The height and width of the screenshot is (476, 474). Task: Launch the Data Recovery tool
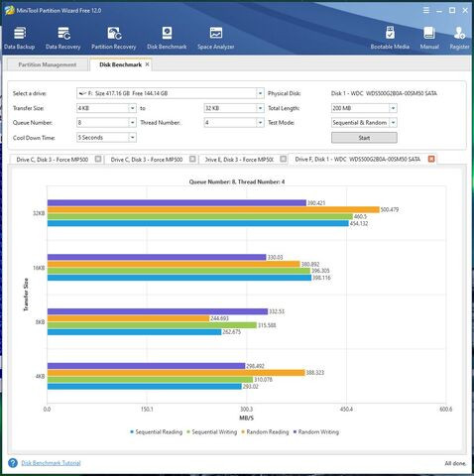tap(62, 38)
